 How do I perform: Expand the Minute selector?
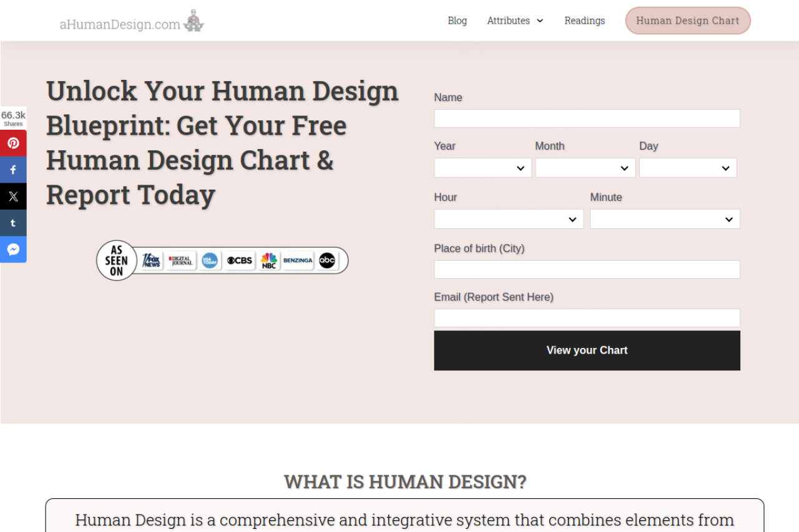[665, 219]
